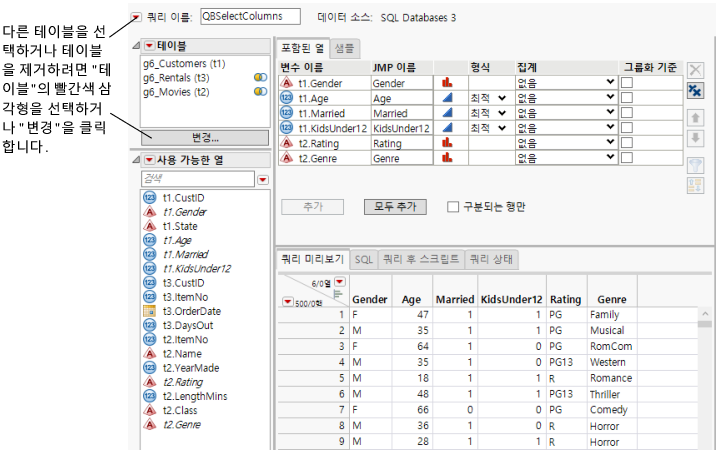Select g6_Movies (t2) table
The width and height of the screenshot is (718, 451).
point(176,92)
